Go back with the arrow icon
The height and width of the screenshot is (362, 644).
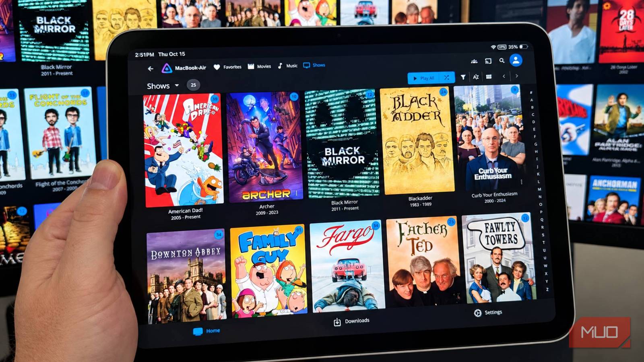pyautogui.click(x=151, y=69)
